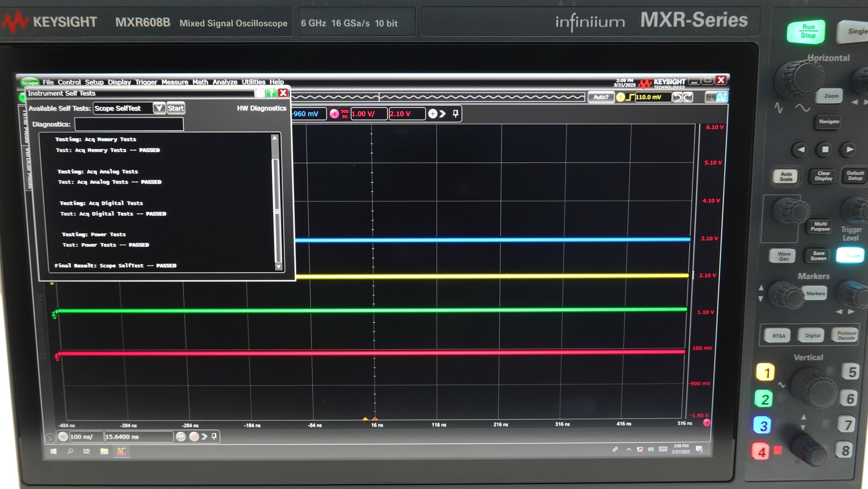Click the Infiniium scope taskbar icon
Screen dimensions: 868x489
[121, 451]
